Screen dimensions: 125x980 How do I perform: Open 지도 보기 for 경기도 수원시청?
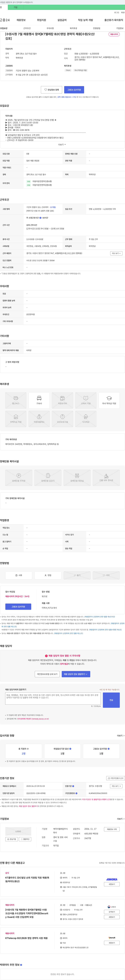click(x=116, y=786)
